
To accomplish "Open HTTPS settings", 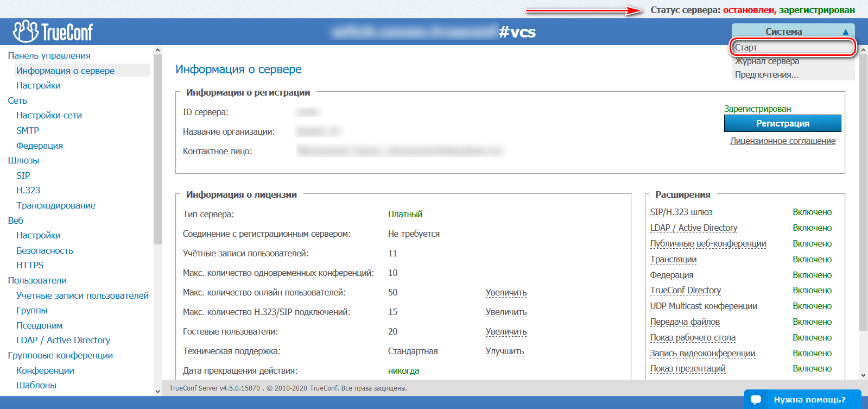I will (x=30, y=265).
